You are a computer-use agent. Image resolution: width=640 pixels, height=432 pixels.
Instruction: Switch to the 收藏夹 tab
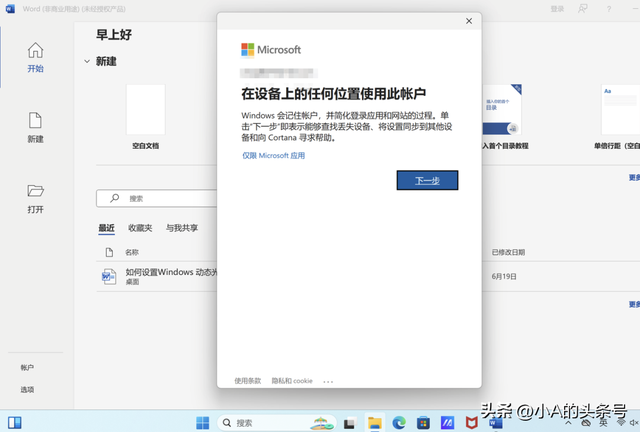[x=141, y=228]
